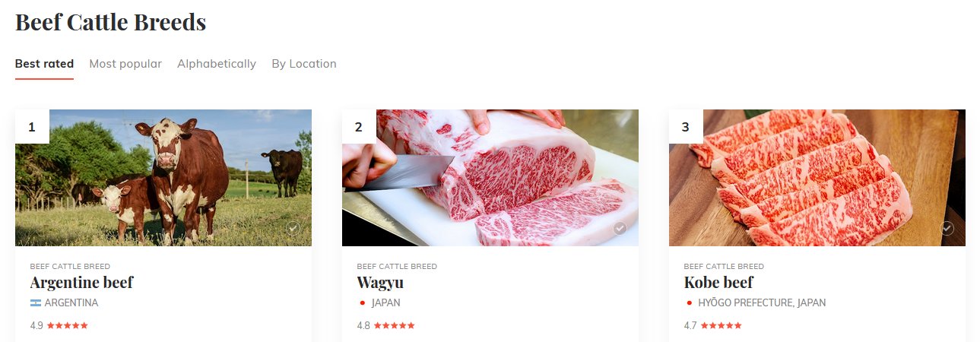Open the Argentine beef title link
This screenshot has width=980, height=342.
pyautogui.click(x=81, y=283)
